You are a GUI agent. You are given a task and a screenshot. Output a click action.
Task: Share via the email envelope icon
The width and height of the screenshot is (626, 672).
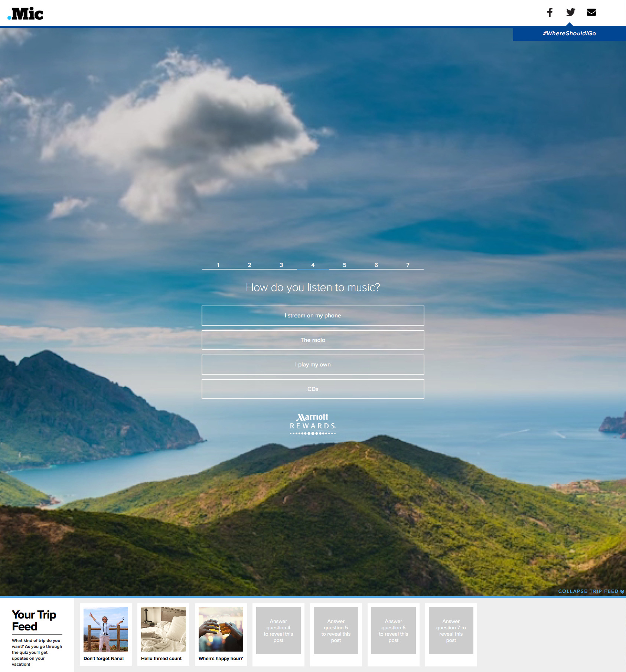coord(591,12)
